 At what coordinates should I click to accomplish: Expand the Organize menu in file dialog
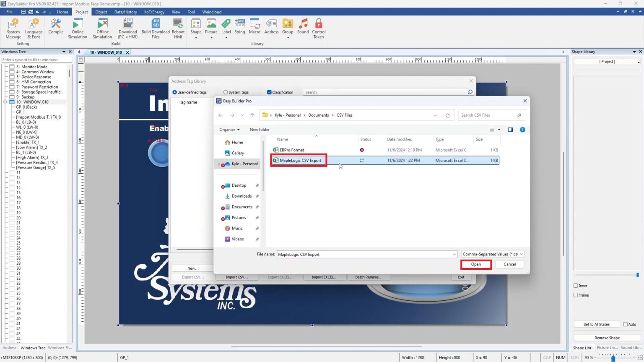point(229,130)
